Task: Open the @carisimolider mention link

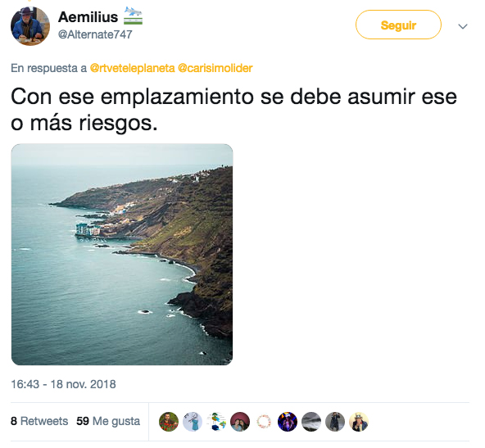Action: (215, 68)
